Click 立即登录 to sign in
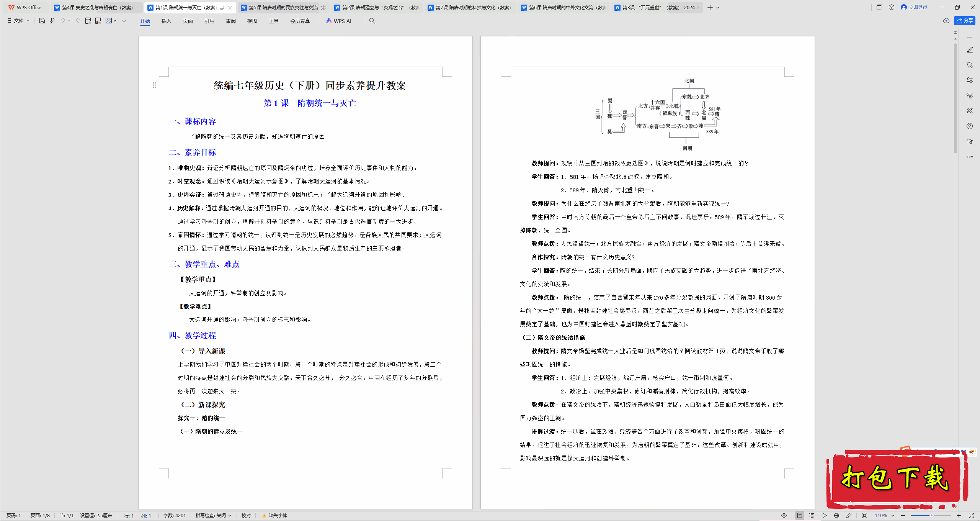Image resolution: width=980 pixels, height=521 pixels. [914, 7]
